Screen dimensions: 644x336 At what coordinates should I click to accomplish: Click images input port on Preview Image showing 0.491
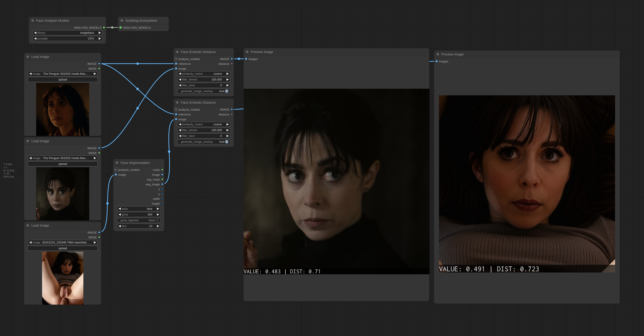coord(436,61)
